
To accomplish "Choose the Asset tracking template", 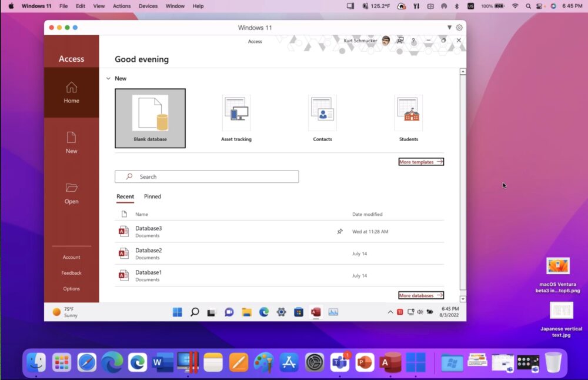I will point(236,114).
